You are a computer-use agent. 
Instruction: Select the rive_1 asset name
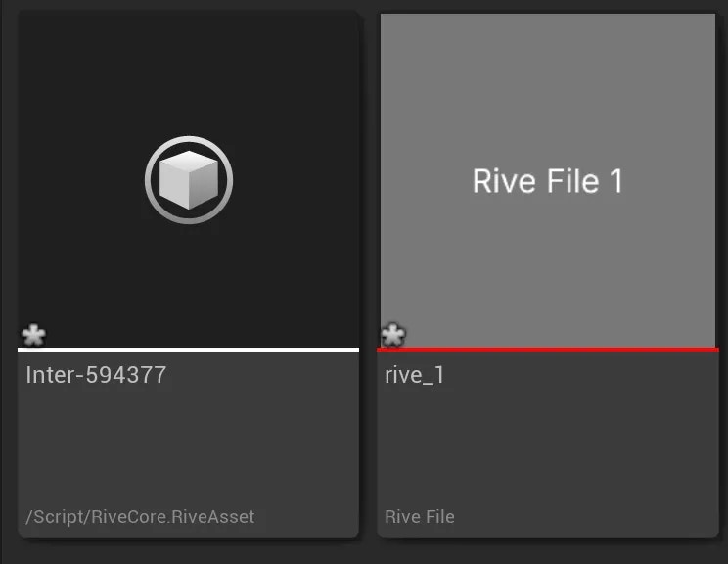(414, 375)
